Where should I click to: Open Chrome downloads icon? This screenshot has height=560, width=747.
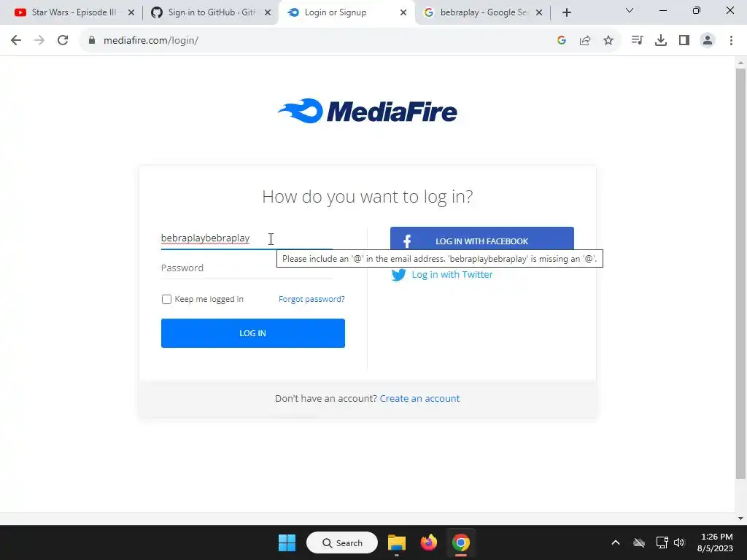[661, 41]
